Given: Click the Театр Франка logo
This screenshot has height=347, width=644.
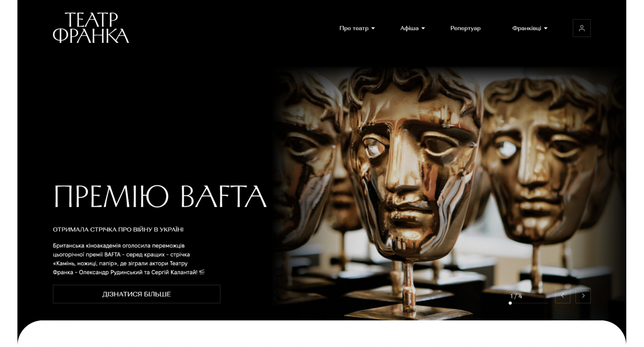Looking at the screenshot, I should (x=91, y=28).
